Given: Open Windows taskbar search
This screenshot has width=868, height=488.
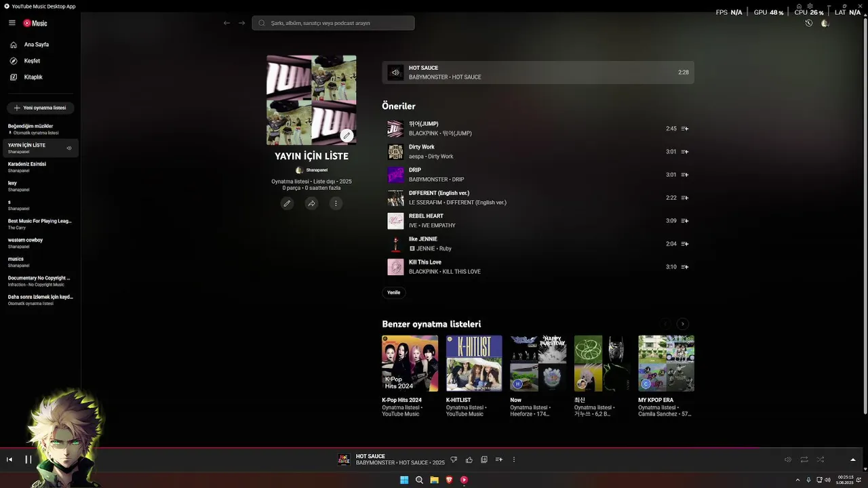Looking at the screenshot, I should tap(419, 480).
